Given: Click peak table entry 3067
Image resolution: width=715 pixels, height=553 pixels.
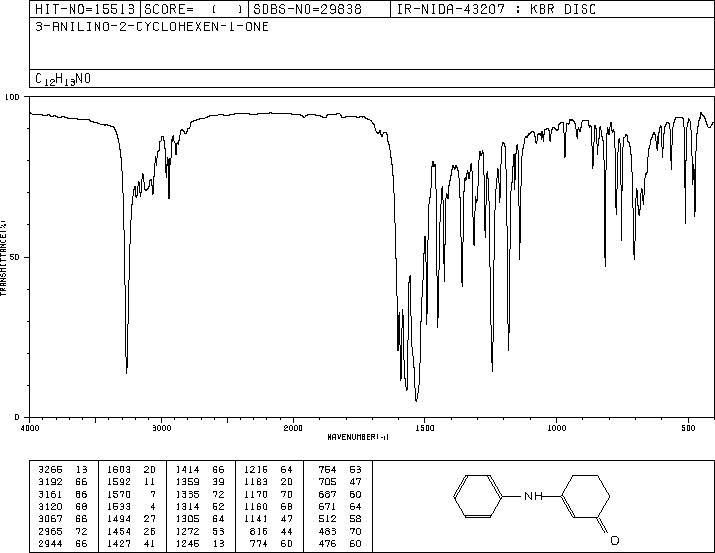Looking at the screenshot, I should 62,519.
